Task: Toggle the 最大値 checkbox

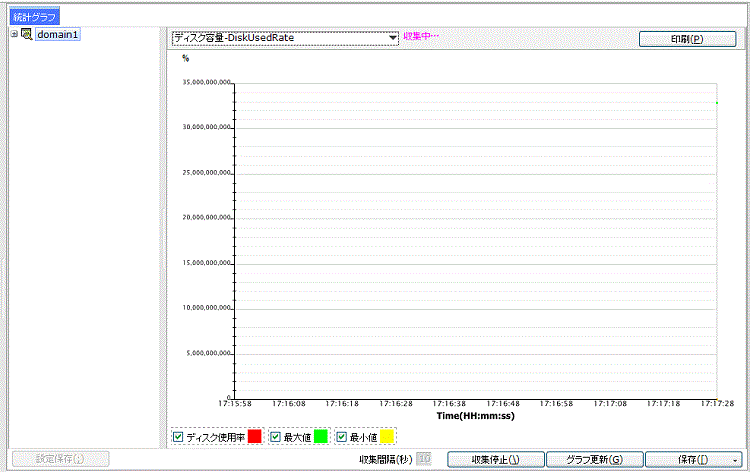Action: tap(276, 437)
